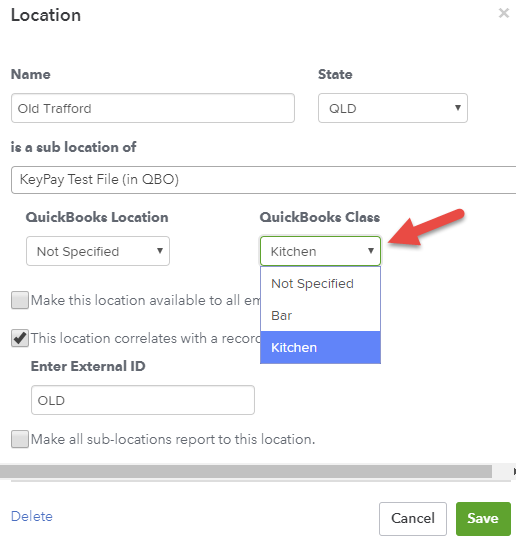The image size is (516, 540).
Task: Click the Cancel button
Action: [x=413, y=518]
